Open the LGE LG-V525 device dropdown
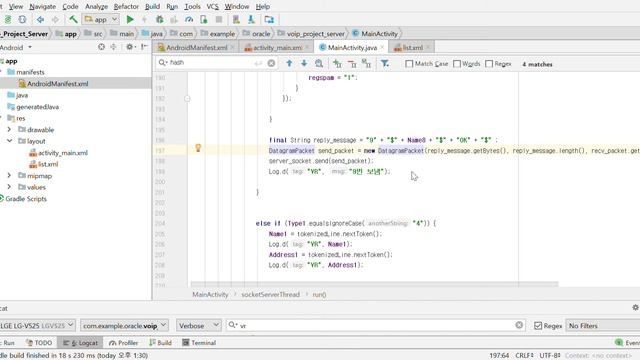This screenshot has height=360, width=640. point(38,325)
